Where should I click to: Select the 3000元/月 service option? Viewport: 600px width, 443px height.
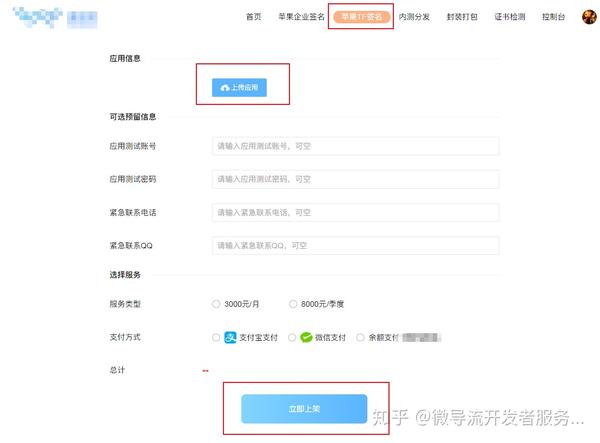coord(216,304)
